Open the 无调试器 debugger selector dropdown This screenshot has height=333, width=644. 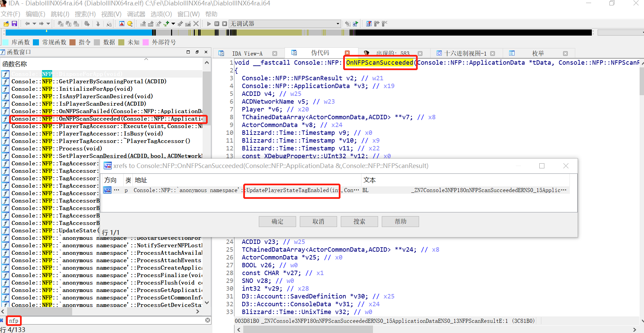285,24
